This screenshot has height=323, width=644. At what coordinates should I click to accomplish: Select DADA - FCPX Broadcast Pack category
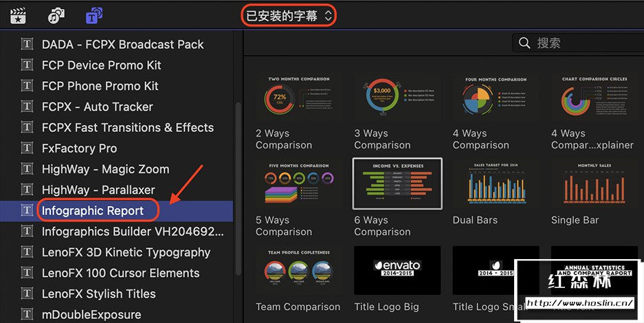coord(123,44)
